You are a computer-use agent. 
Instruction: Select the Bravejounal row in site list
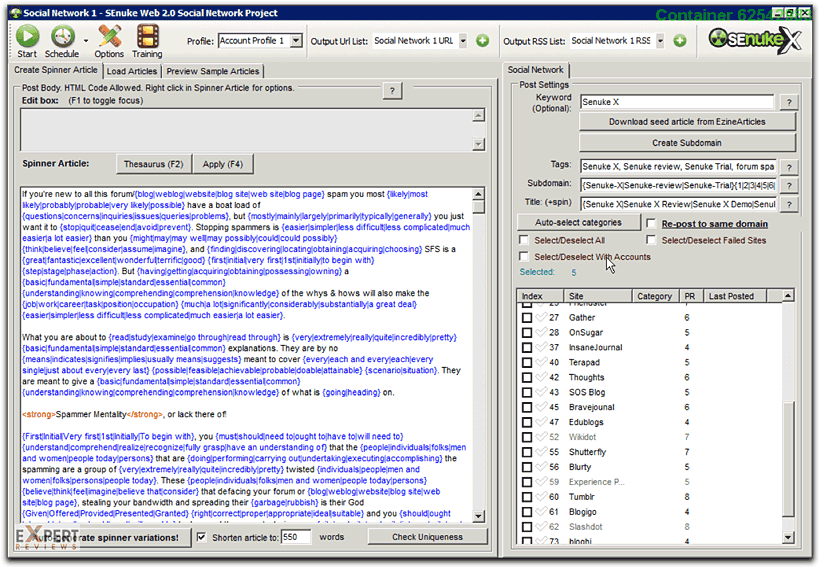pyautogui.click(x=650, y=407)
